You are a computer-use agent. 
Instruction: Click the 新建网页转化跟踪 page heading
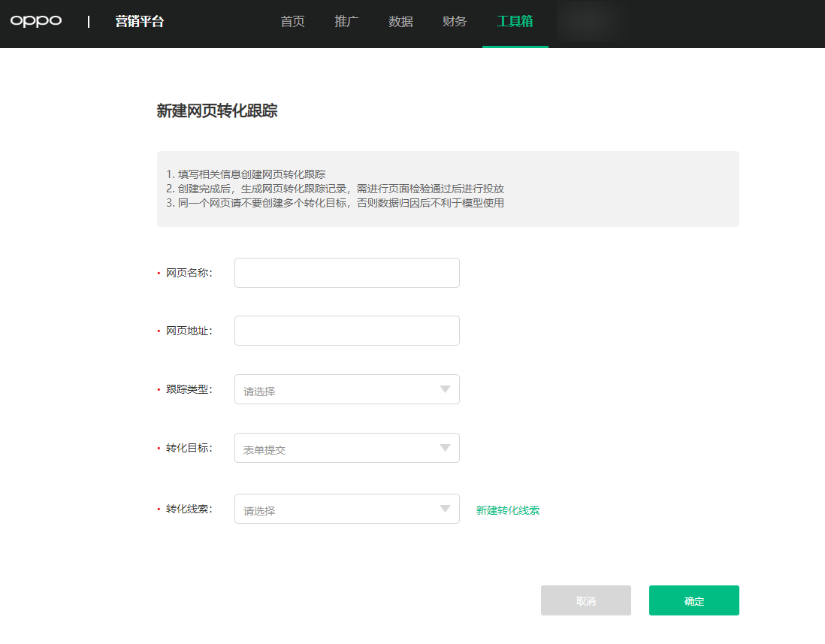tap(217, 111)
